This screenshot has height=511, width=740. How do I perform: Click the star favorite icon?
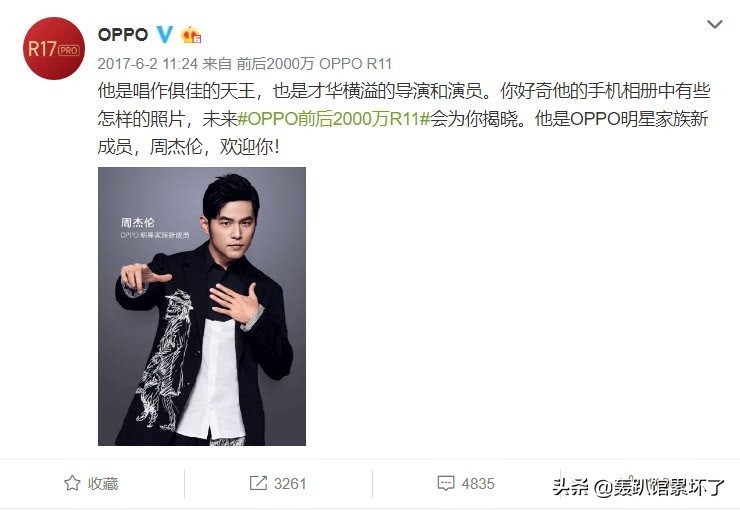(x=72, y=483)
